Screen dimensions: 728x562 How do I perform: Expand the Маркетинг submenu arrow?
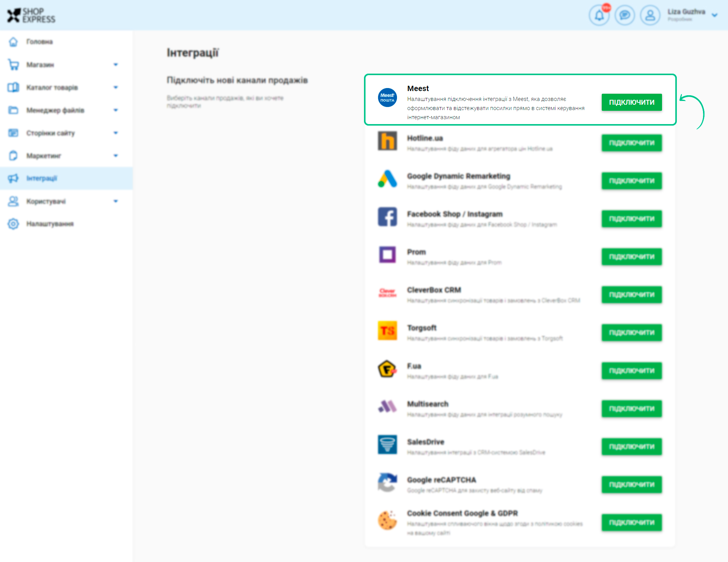116,156
